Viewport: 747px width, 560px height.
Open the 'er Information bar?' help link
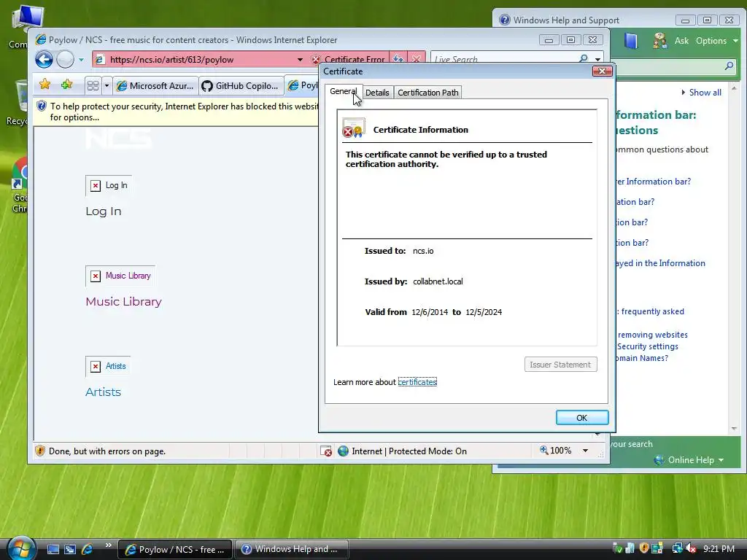(x=653, y=182)
